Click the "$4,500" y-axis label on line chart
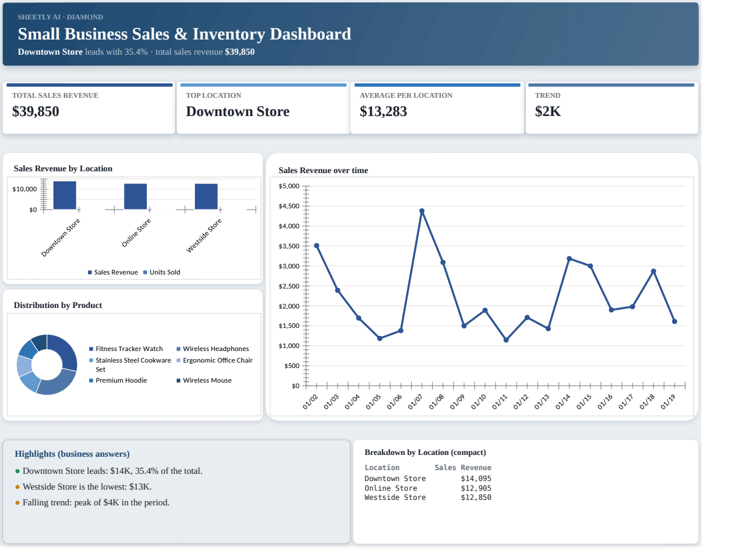Viewport: 745px width, 560px height. [x=289, y=206]
